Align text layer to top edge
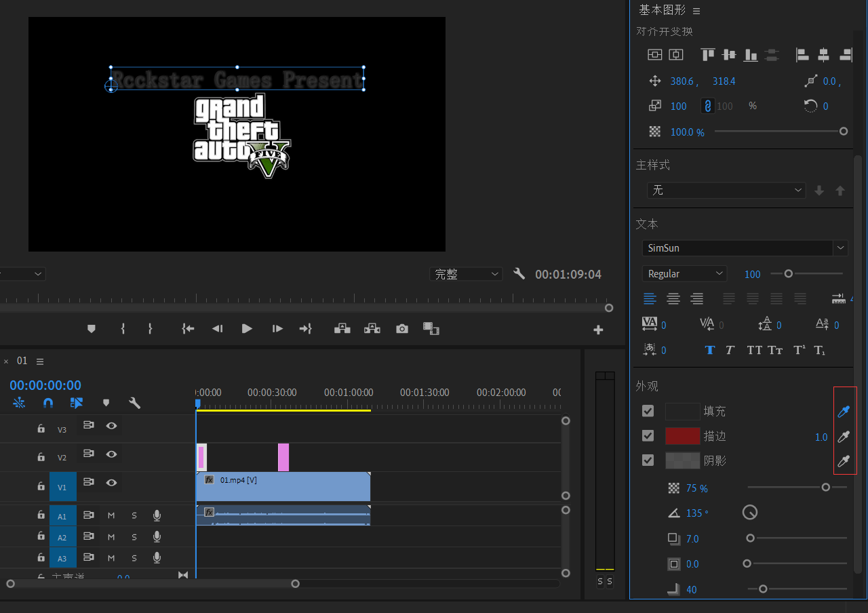 click(708, 55)
